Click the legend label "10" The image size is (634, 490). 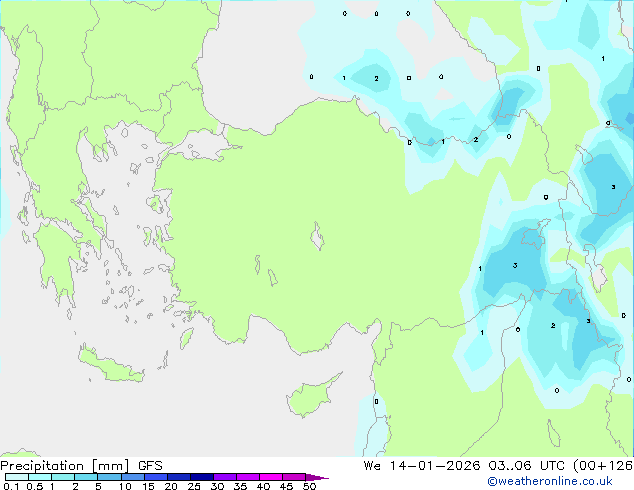point(125,486)
